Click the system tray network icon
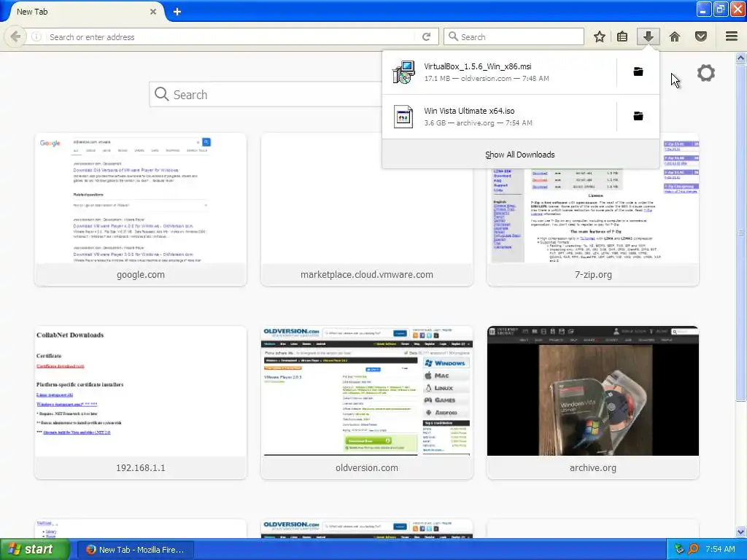This screenshot has width=747, height=560. click(679, 549)
